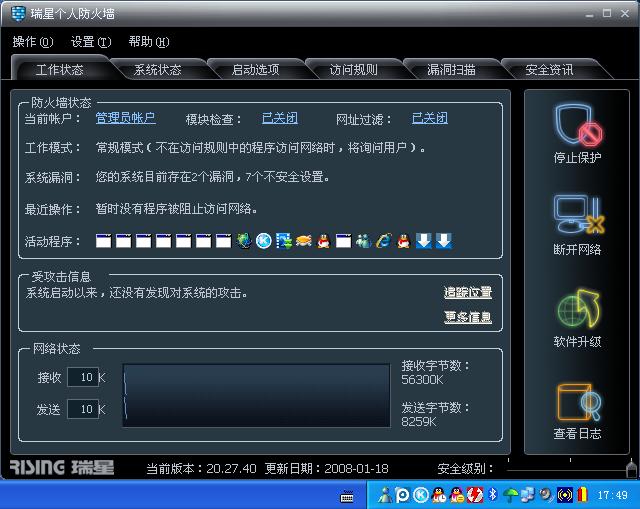Click the 56300K received bytes value

click(422, 380)
